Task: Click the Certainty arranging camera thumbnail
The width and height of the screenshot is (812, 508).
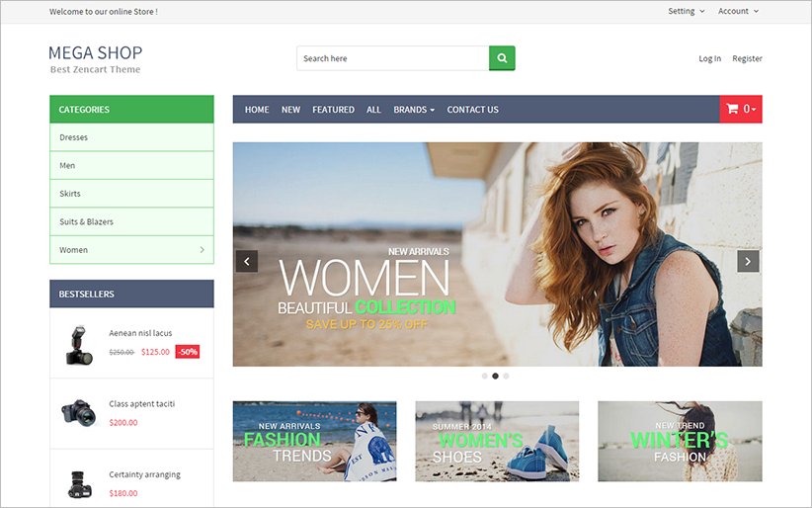Action: [79, 483]
